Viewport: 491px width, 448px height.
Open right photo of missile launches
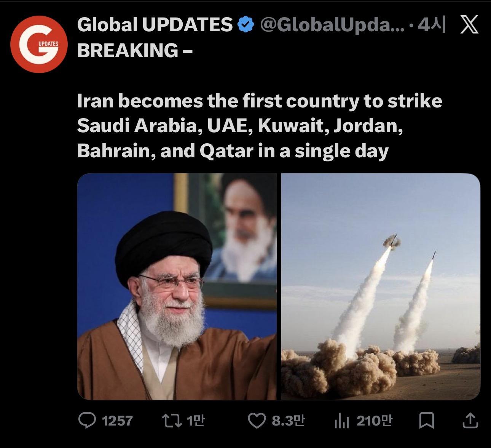[381, 286]
